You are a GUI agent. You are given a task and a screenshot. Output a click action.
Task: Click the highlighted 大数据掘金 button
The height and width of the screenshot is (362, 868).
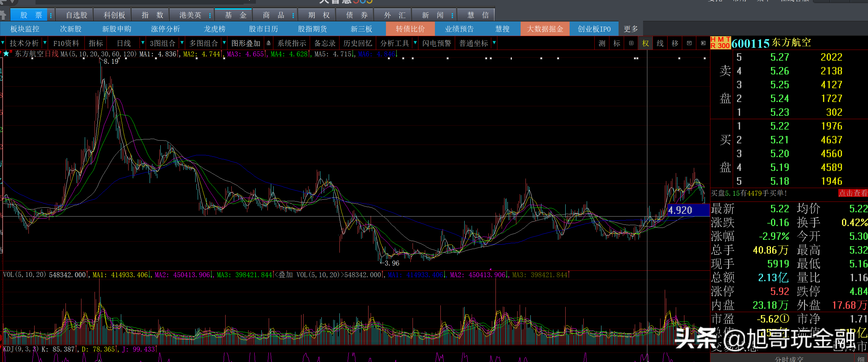[x=545, y=29]
